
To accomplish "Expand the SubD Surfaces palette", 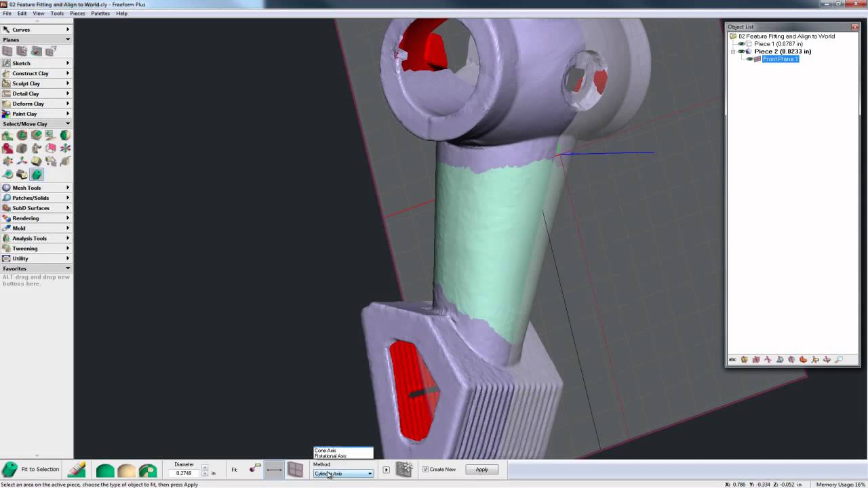I will (37, 208).
